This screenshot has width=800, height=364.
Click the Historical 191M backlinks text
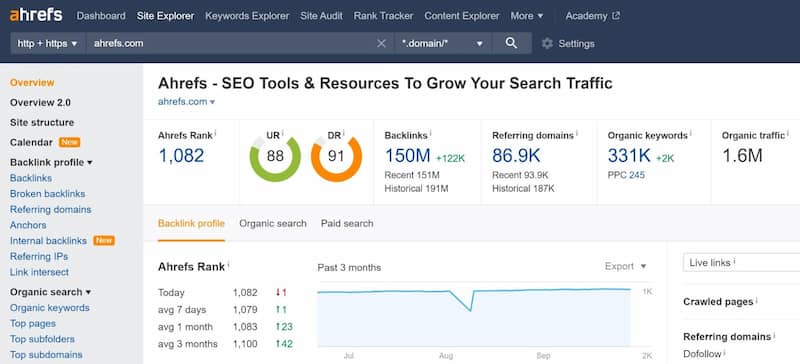(x=416, y=189)
